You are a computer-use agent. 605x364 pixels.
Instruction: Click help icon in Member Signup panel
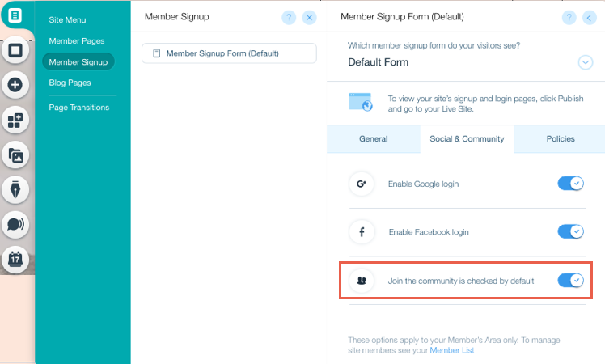(289, 17)
